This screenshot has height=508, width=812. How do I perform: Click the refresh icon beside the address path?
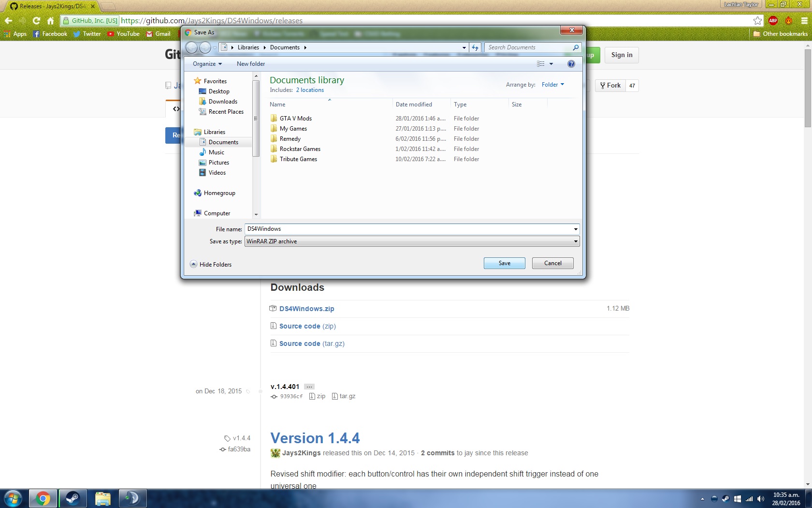coord(475,47)
